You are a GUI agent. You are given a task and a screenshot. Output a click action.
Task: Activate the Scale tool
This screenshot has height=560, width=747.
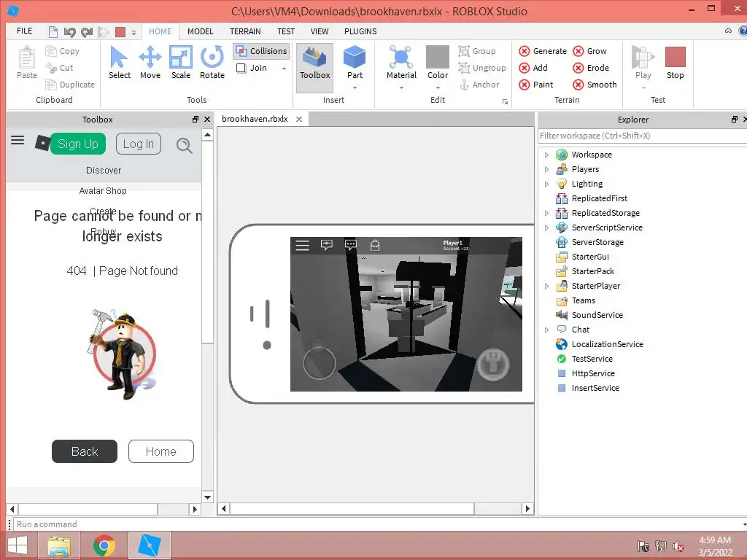[181, 63]
